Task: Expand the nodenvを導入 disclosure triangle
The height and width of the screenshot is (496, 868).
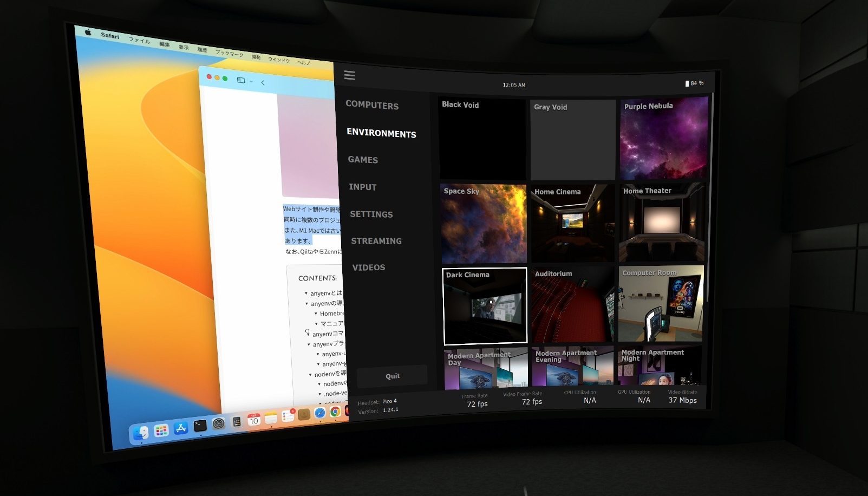Action: pyautogui.click(x=310, y=375)
